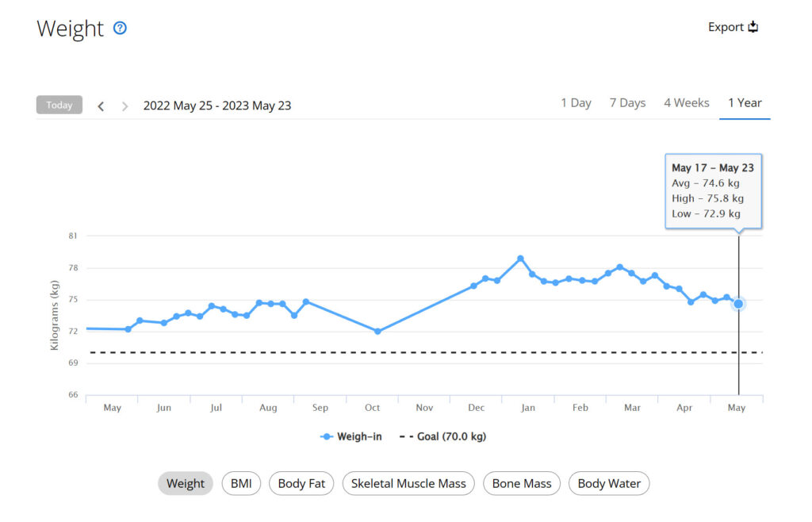Click the Today button
The width and height of the screenshot is (812, 522).
tap(59, 104)
